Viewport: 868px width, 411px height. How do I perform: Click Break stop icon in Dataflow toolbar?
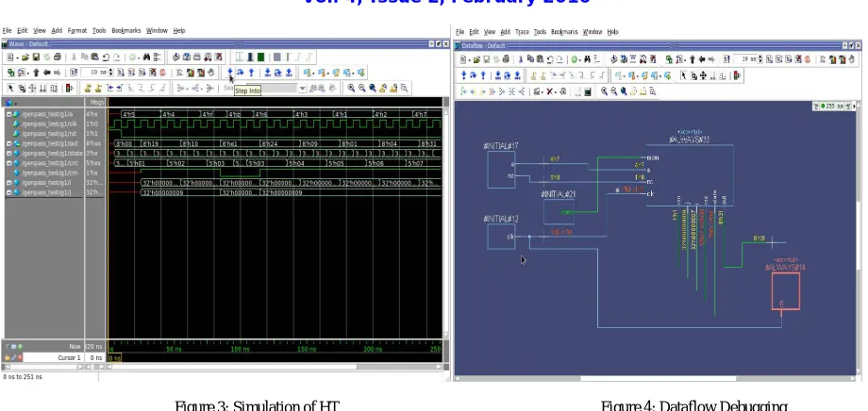(807, 59)
